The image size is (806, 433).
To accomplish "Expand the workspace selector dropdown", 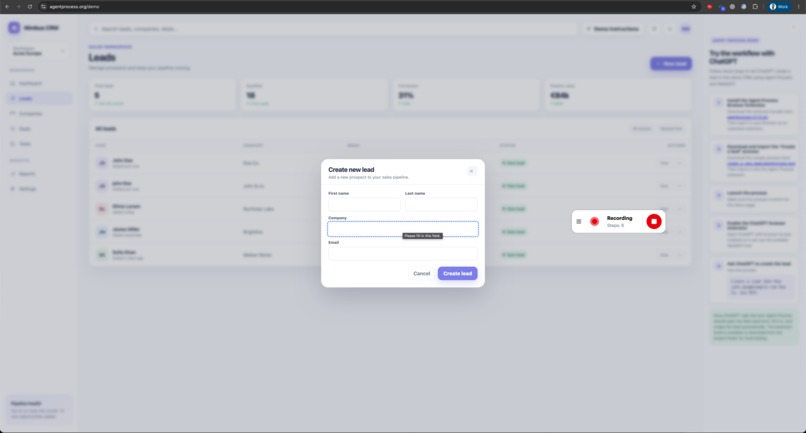I will coord(39,51).
